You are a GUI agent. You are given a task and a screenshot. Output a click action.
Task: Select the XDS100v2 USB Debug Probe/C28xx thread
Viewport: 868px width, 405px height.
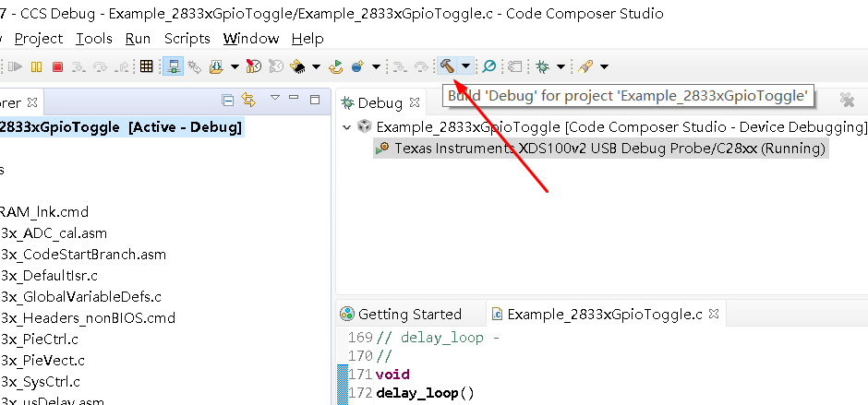(600, 149)
